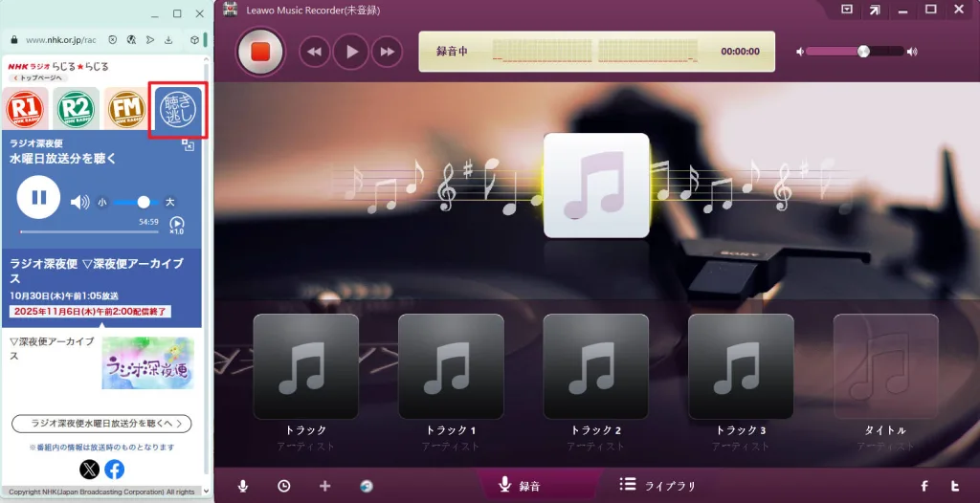980x503 pixels.
Task: Mute Leawo volume via left speaker icon
Action: pos(800,52)
